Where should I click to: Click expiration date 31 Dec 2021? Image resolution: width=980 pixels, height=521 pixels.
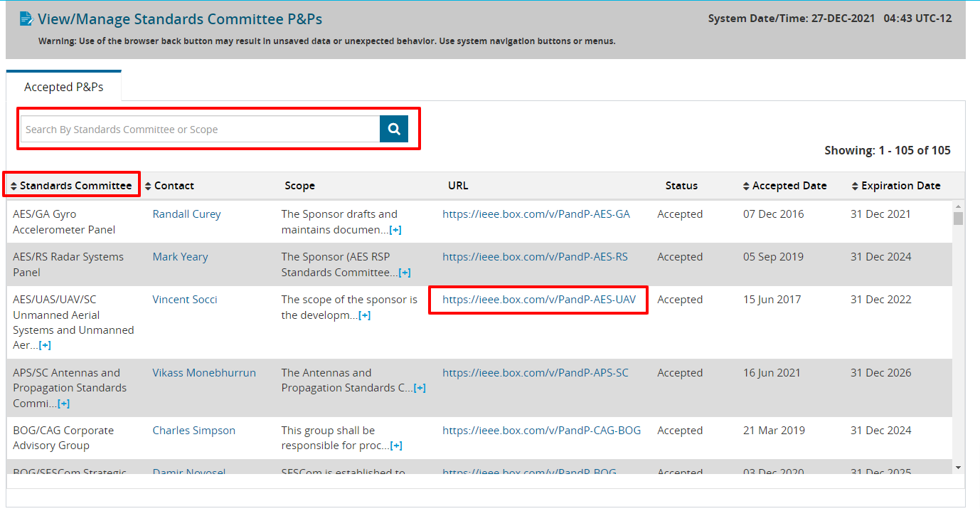(x=880, y=214)
